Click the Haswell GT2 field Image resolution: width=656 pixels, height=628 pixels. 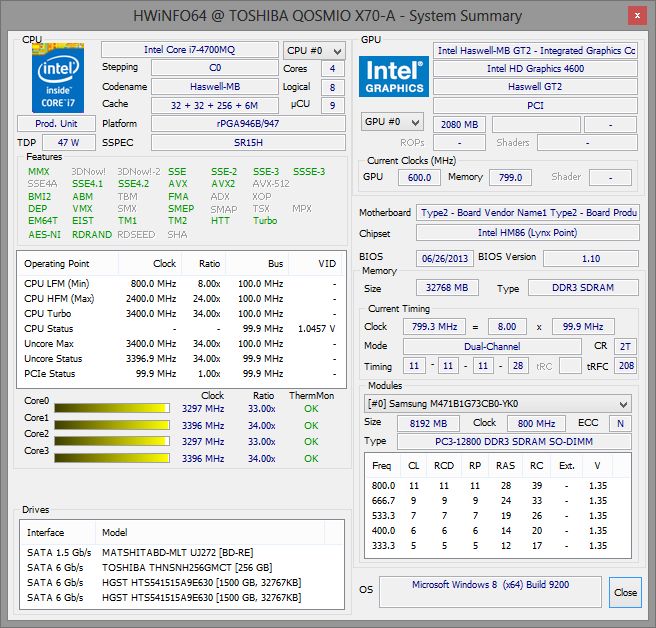(535, 87)
